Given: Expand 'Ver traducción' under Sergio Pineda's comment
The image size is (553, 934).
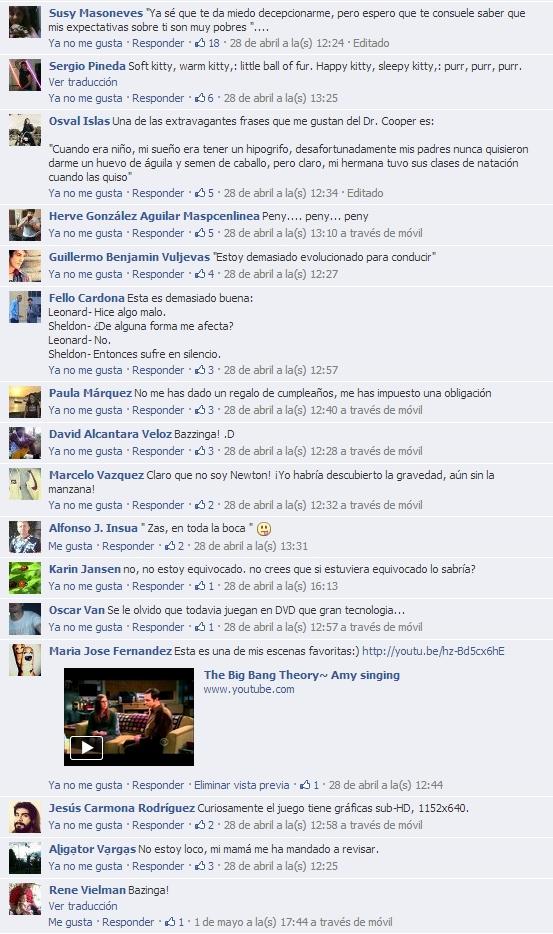Looking at the screenshot, I should pos(83,82).
